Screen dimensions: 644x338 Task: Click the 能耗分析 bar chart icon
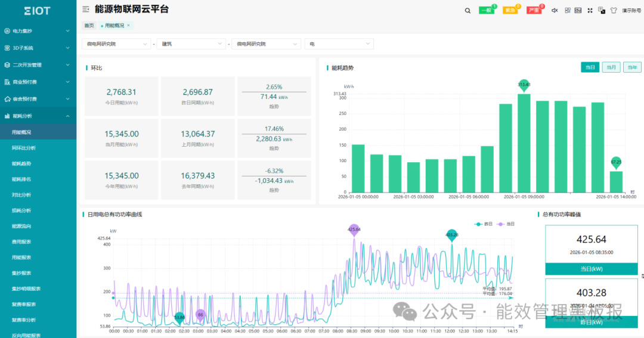point(7,116)
